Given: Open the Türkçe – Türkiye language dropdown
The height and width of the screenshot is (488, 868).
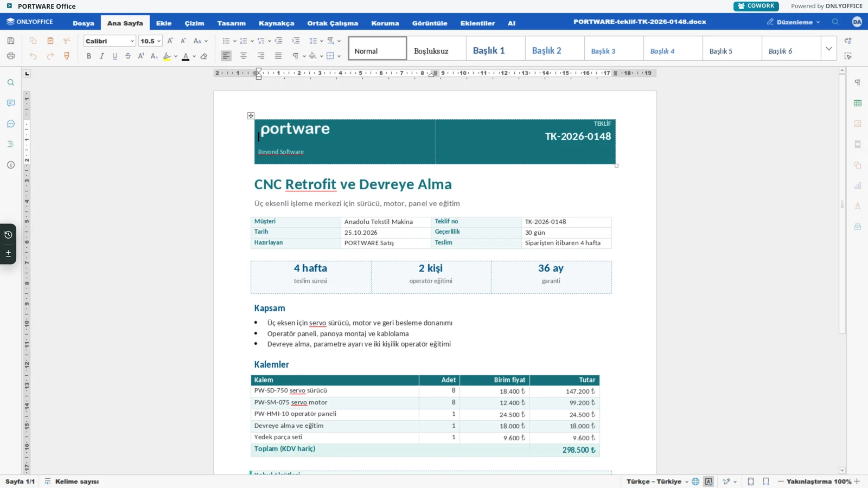Looking at the screenshot, I should [x=657, y=481].
